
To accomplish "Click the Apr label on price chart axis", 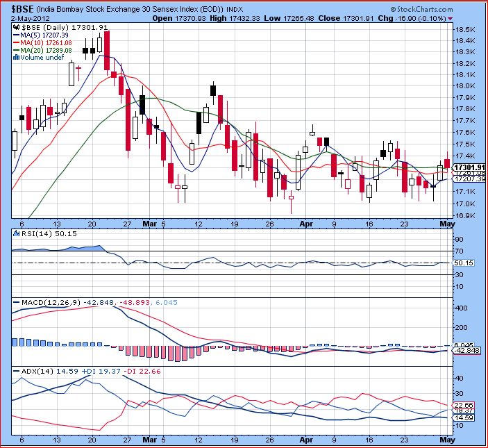I will [x=306, y=224].
